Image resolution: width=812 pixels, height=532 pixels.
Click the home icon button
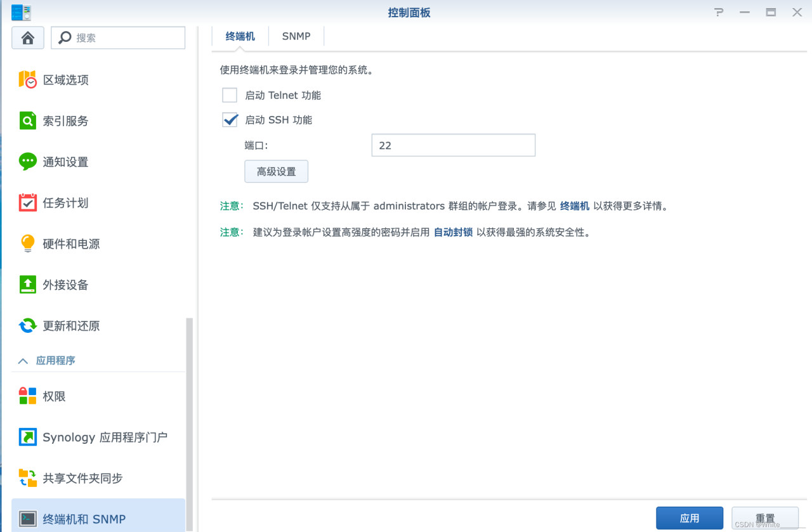coord(28,38)
